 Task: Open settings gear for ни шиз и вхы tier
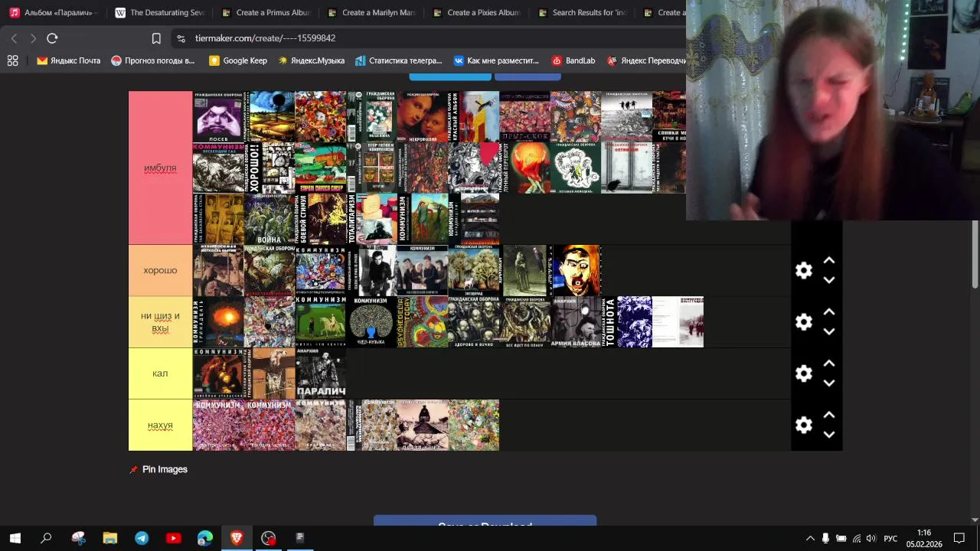pos(803,322)
